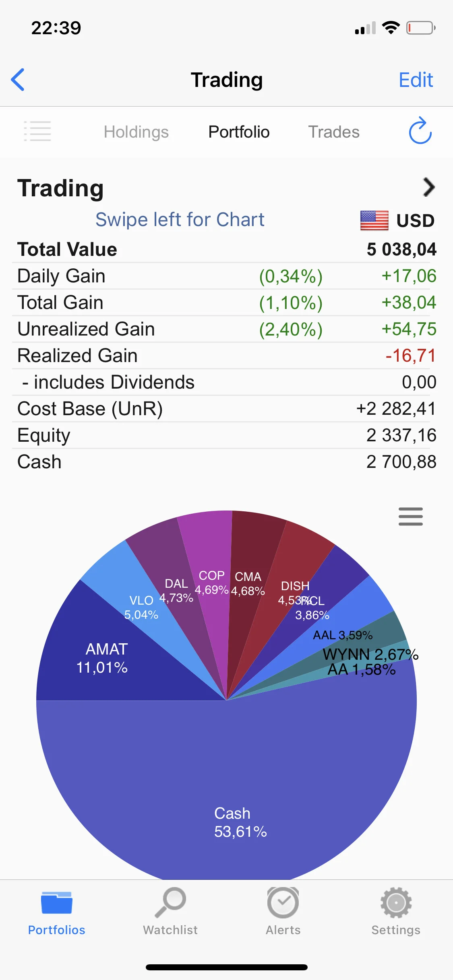The image size is (453, 980).
Task: Open the Settings gear icon
Action: point(396,902)
